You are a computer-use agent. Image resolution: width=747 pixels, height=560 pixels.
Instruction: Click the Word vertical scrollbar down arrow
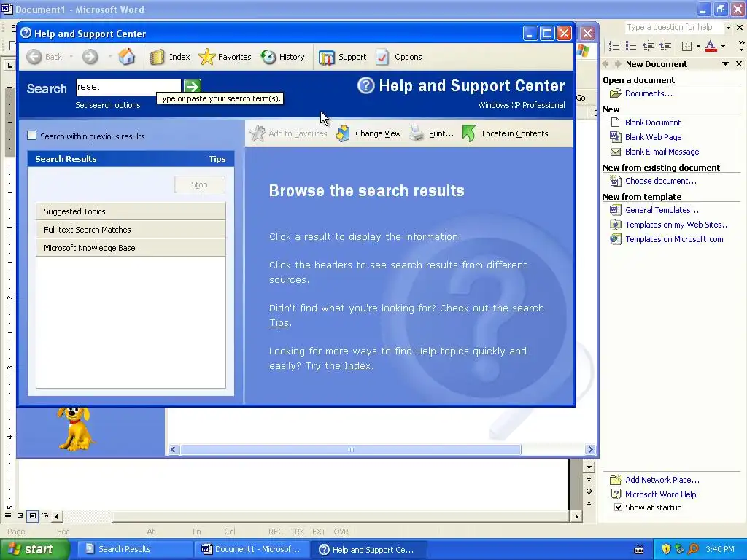589,467
